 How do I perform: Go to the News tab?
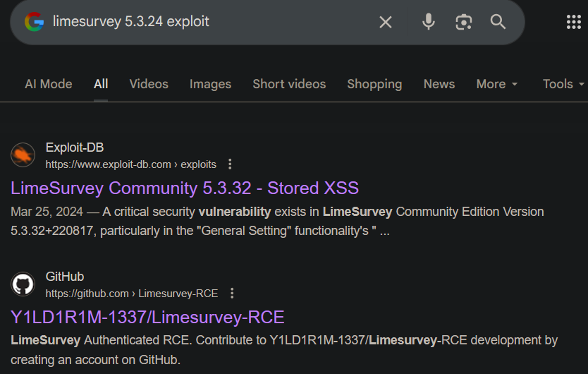(x=439, y=84)
